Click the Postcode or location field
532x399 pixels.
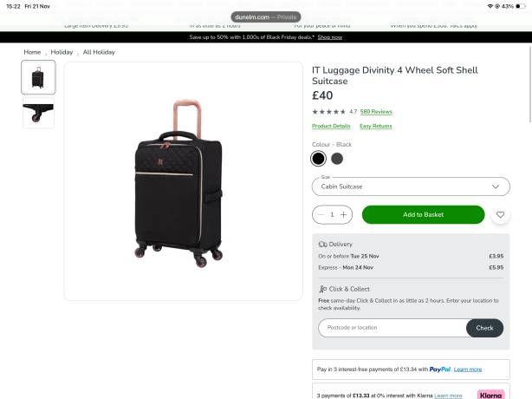[392, 328]
